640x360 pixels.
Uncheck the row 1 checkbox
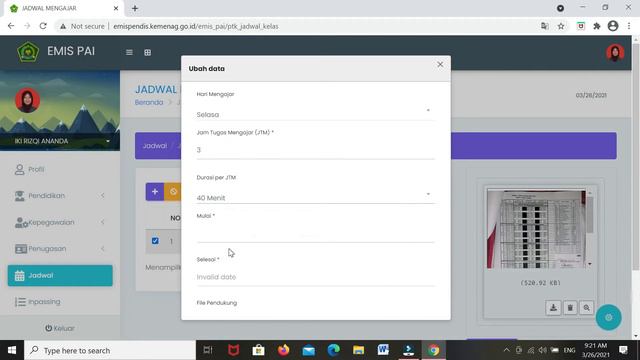(x=155, y=241)
